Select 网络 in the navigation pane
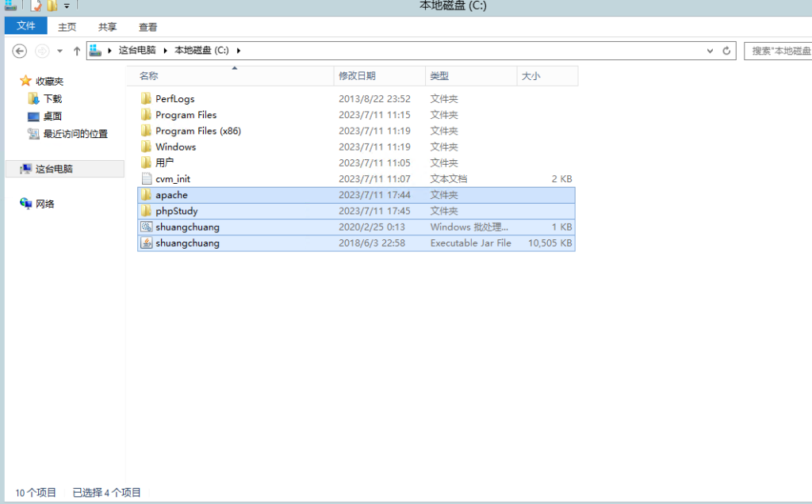 coord(44,204)
